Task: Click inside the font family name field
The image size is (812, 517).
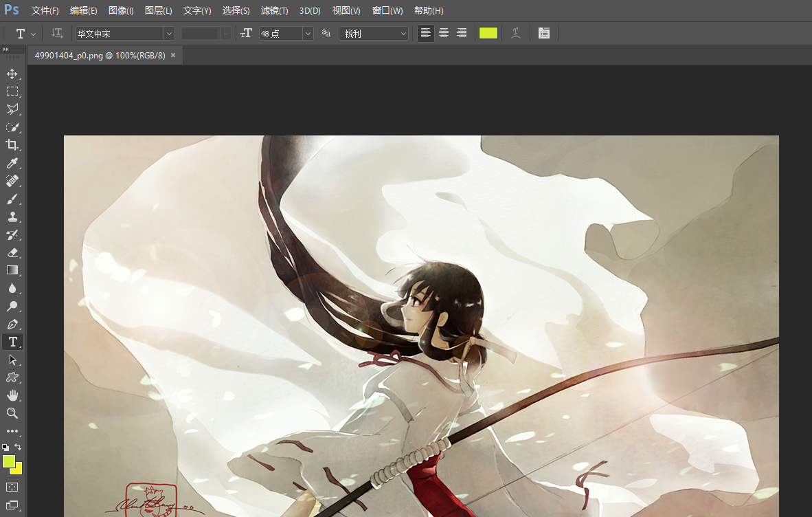Action: coord(120,34)
